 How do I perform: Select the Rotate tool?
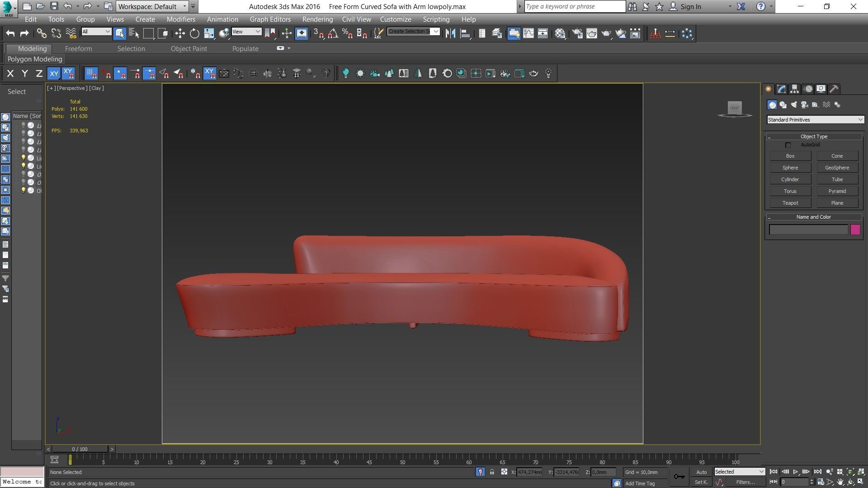tap(194, 33)
